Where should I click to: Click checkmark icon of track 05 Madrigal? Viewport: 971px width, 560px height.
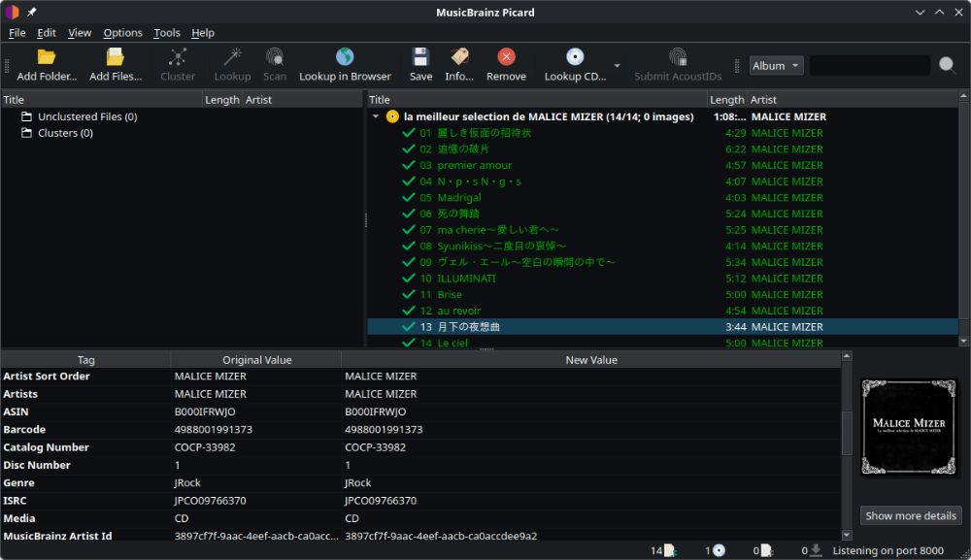tap(408, 197)
